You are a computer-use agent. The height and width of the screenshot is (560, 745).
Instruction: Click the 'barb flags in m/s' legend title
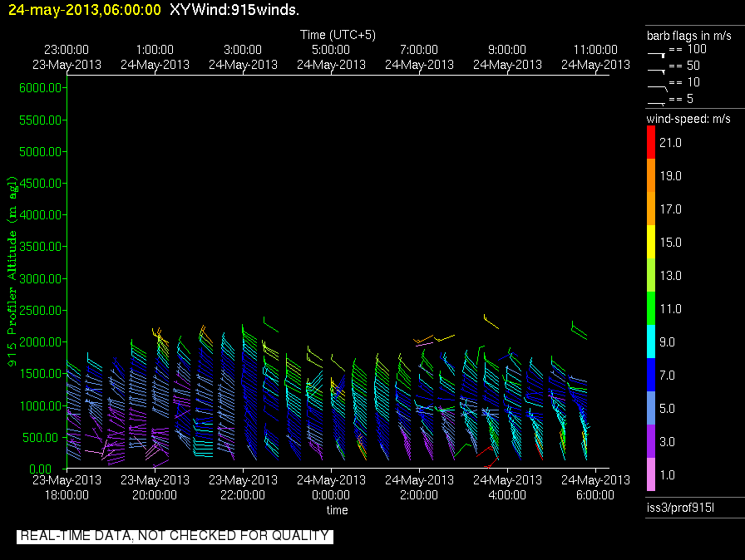pyautogui.click(x=689, y=36)
